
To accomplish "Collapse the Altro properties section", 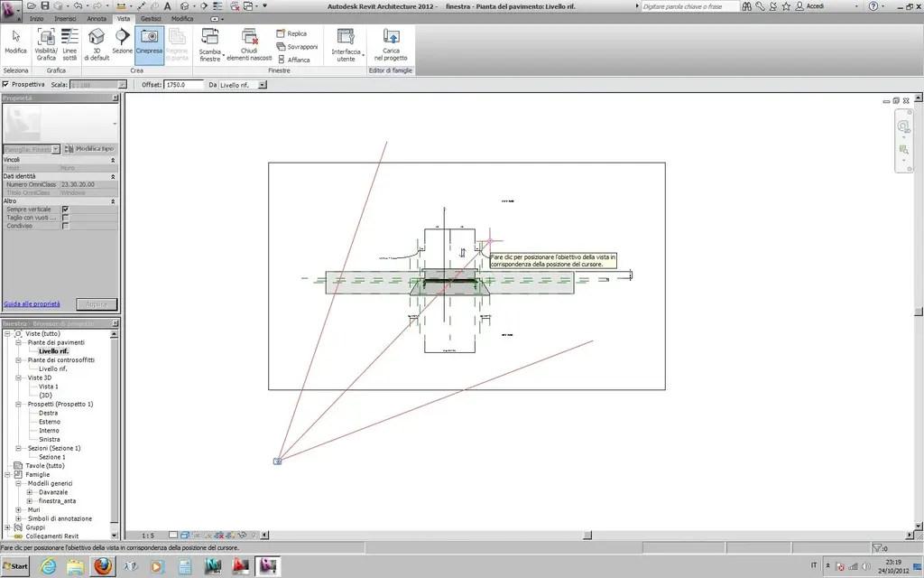I will point(113,201).
